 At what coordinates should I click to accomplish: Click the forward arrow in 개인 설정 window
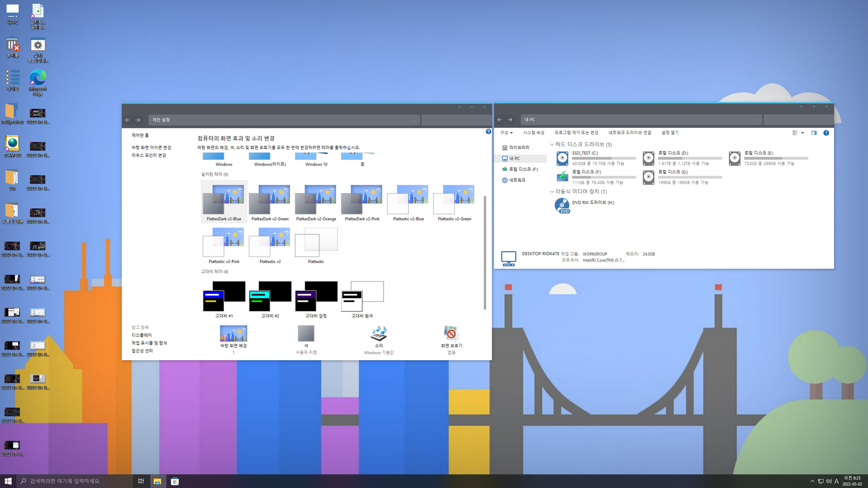click(138, 120)
